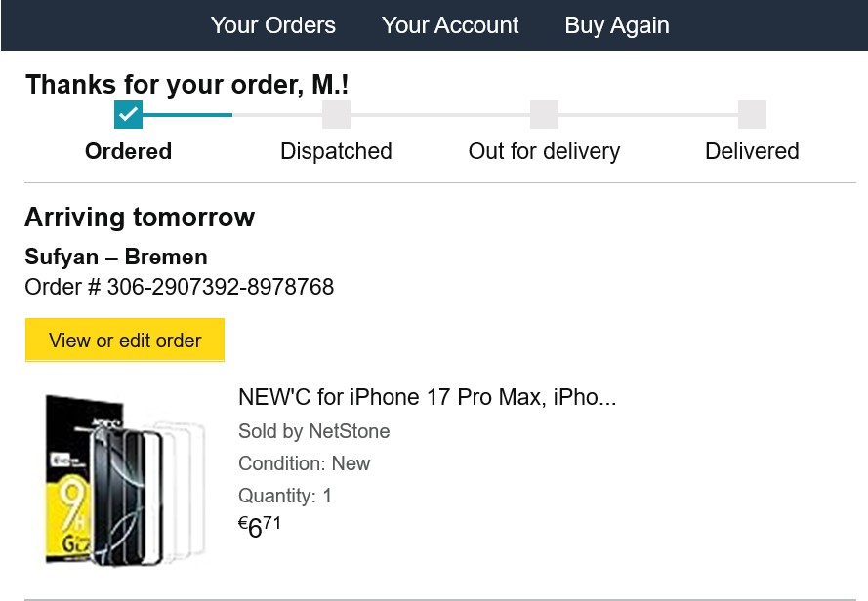Click the Out for delivery status label
Viewport: 868px width, 601px height.
[x=544, y=151]
